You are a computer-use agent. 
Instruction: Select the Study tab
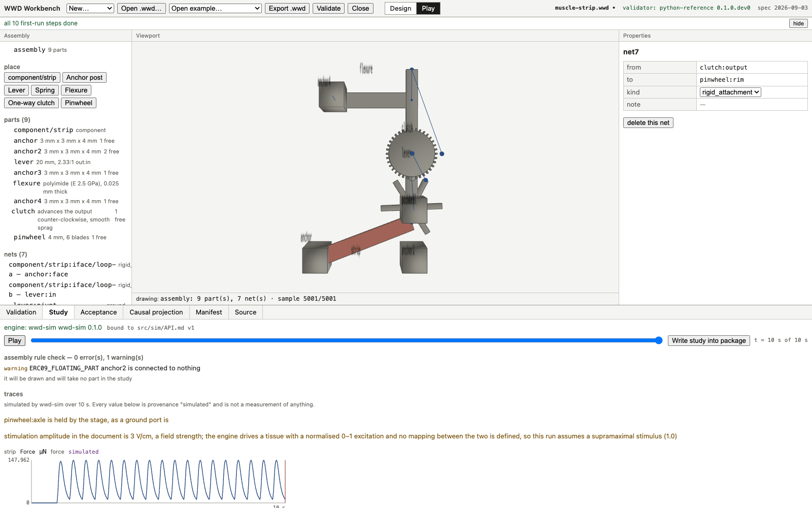(x=58, y=312)
